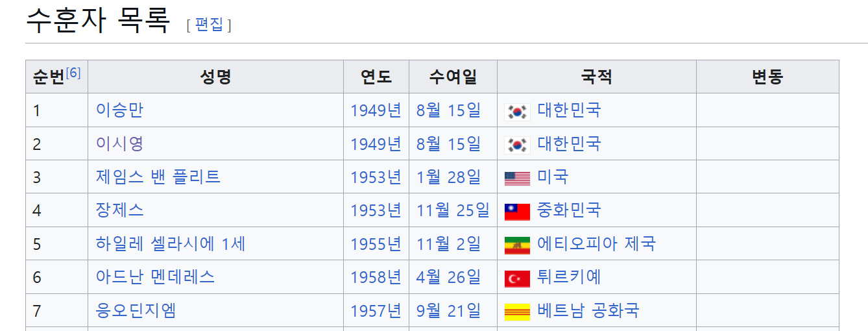Open the 응오딘지엠 article link

136,311
